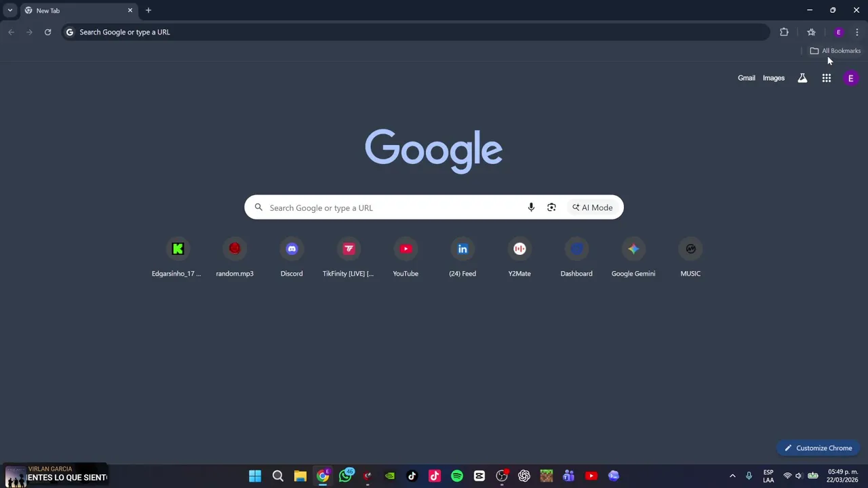
Task: Open Spotify from the taskbar
Action: (x=457, y=476)
